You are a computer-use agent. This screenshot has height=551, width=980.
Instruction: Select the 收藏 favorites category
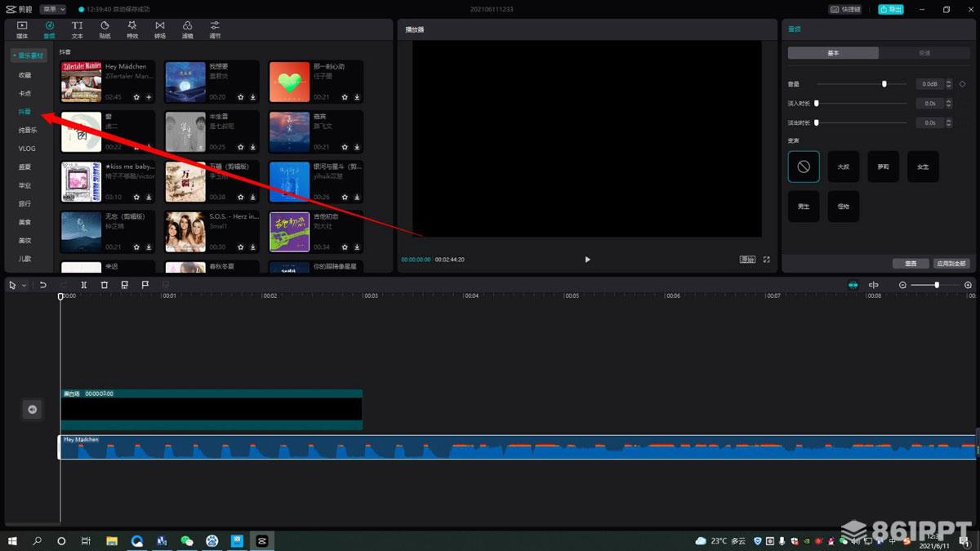tap(25, 75)
